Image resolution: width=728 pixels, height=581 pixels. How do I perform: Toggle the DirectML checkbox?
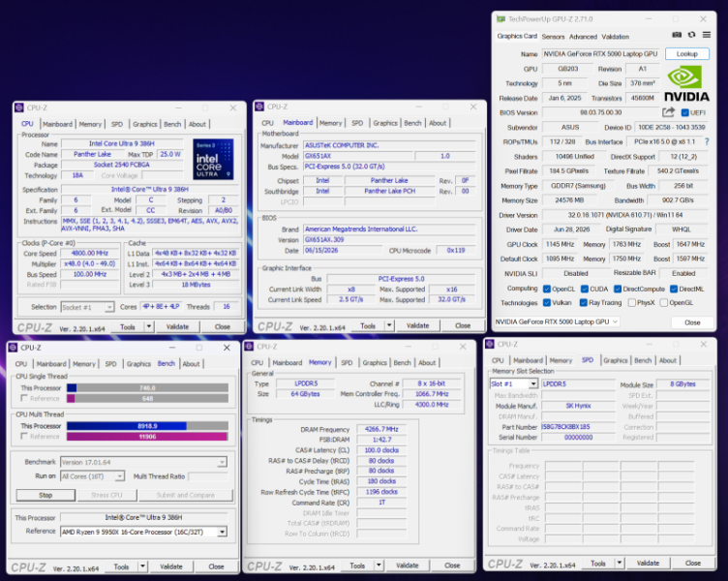pyautogui.click(x=674, y=289)
